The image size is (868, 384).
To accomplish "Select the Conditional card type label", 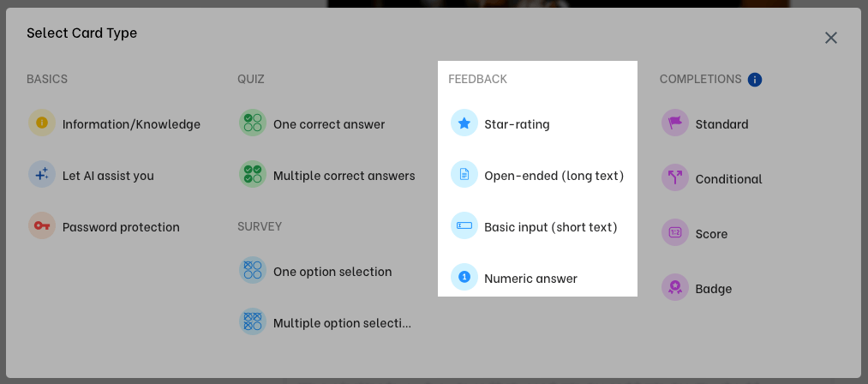I will pos(728,179).
